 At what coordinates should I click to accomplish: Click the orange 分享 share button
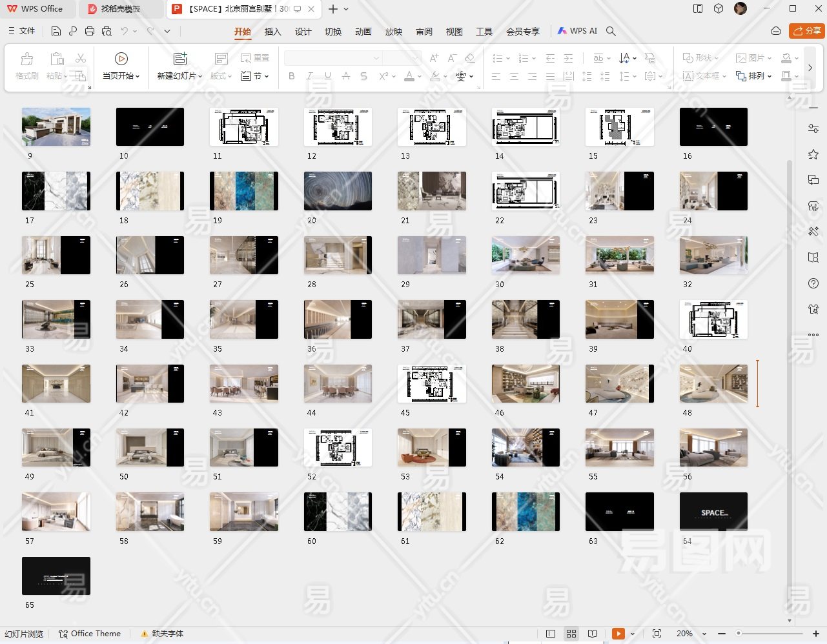click(x=807, y=31)
